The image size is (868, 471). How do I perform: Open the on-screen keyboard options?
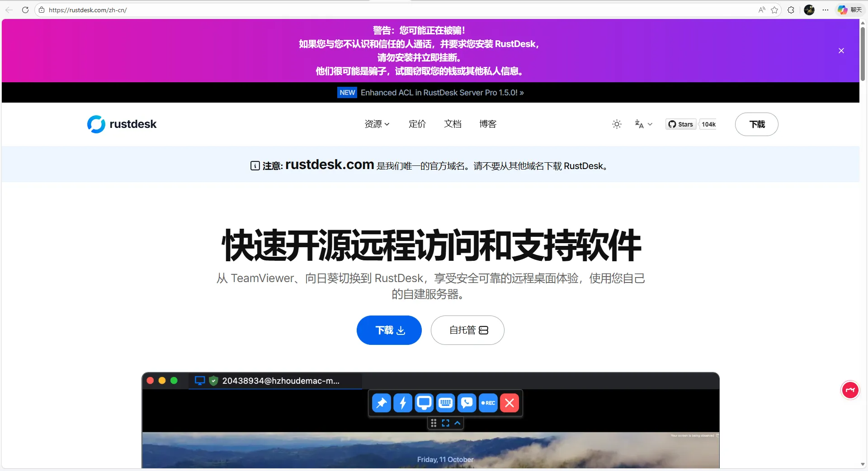click(x=445, y=403)
